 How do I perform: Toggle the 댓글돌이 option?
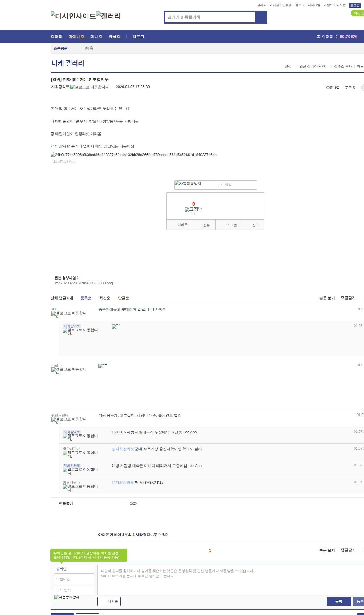point(66,504)
